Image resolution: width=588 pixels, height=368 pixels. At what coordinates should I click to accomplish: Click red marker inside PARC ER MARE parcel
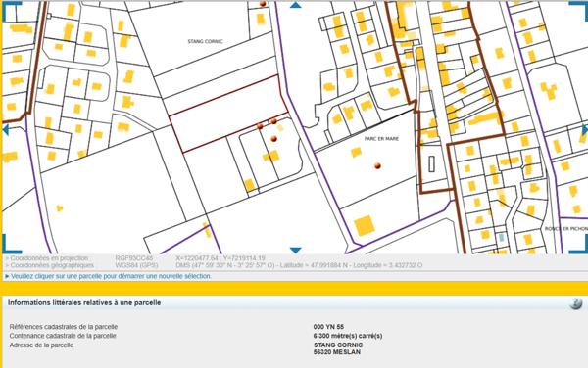pyautogui.click(x=377, y=165)
